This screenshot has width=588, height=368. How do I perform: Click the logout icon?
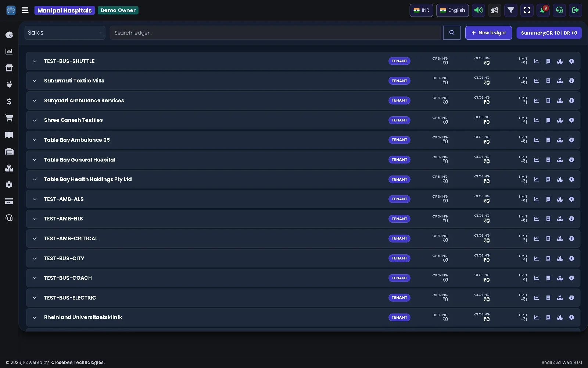[x=576, y=10]
